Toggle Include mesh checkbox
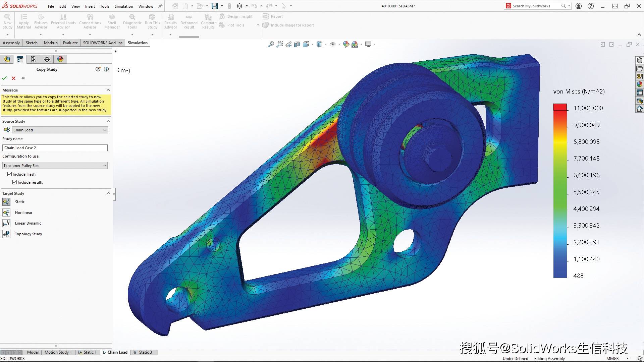 [9, 174]
